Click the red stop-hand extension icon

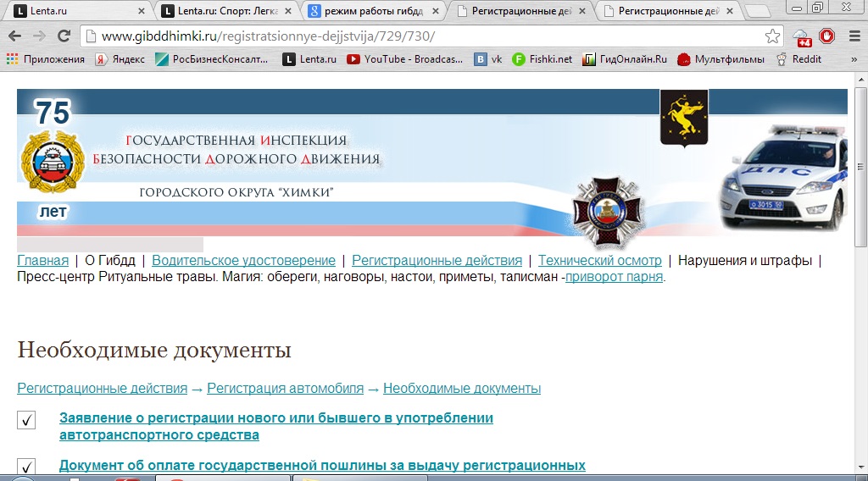click(x=826, y=36)
